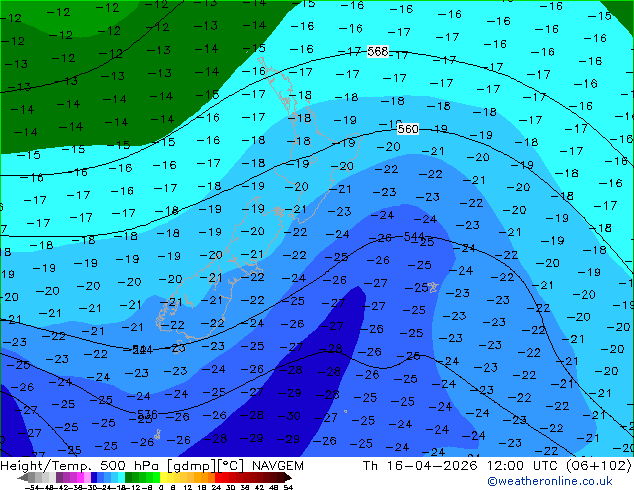Pick the darkest green legend swatch
Screen dimensions: 634x490
point(128,478)
